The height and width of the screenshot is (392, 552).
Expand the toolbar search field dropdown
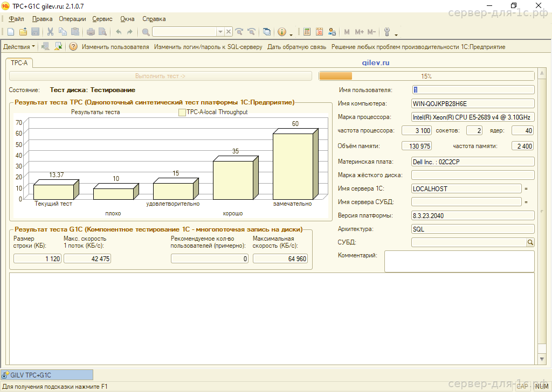(x=220, y=32)
